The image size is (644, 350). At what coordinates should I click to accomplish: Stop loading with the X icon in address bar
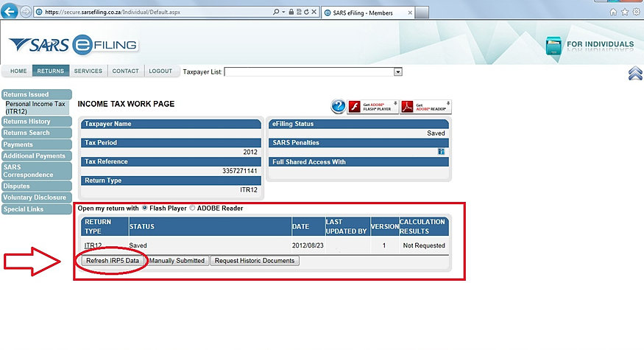click(314, 12)
